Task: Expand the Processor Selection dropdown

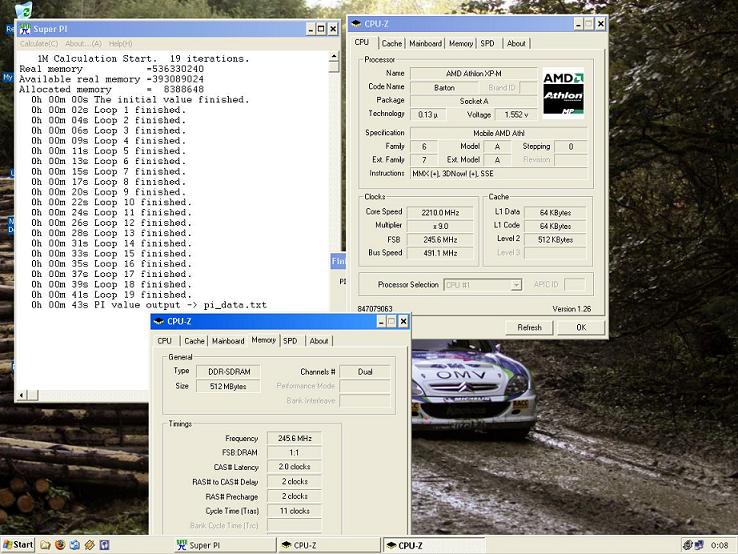Action: [x=516, y=285]
